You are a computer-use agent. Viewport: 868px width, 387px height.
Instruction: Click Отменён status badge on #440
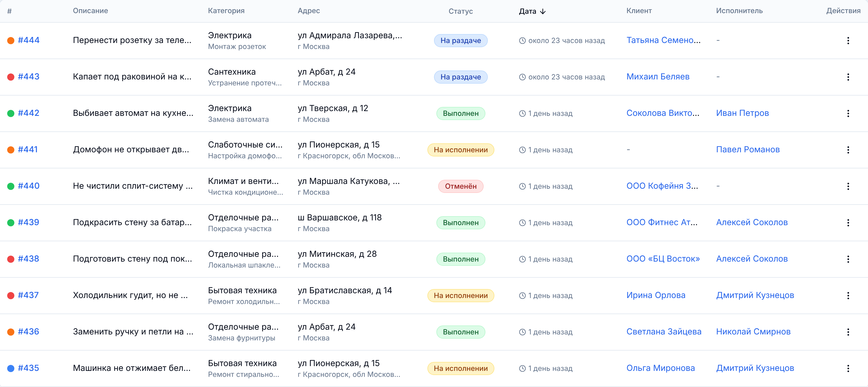pyautogui.click(x=461, y=186)
